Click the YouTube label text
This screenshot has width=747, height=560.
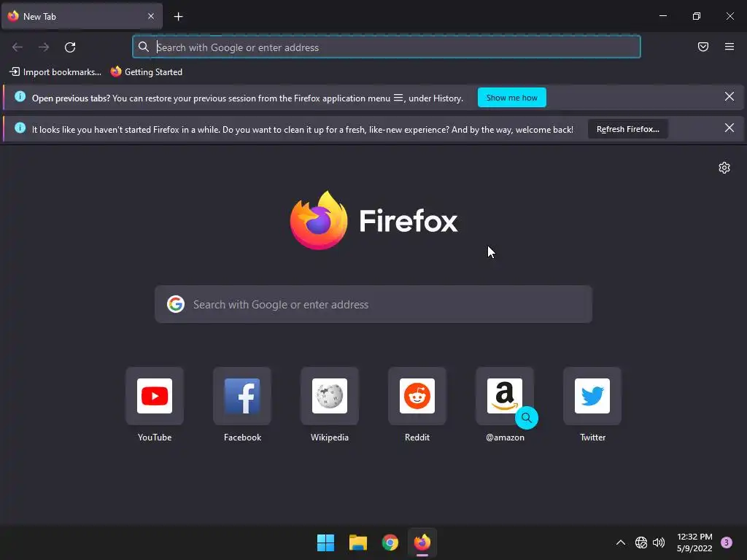click(155, 437)
